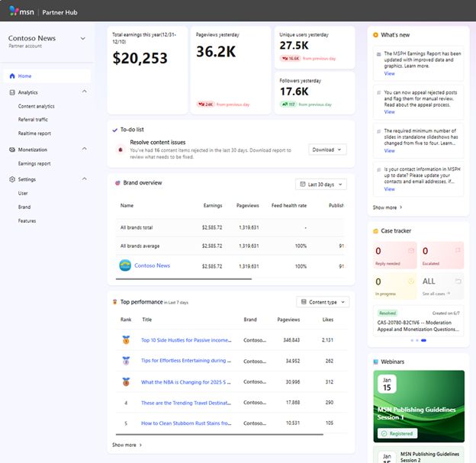Image resolution: width=476 pixels, height=463 pixels.
Task: Click the Contoso News brand logo icon
Action: coord(125,265)
